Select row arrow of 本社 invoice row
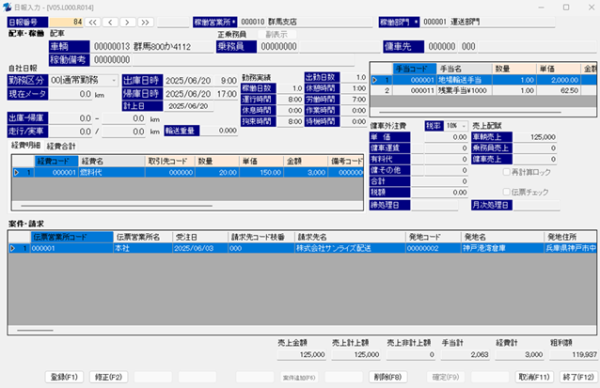600x388 pixels. (x=13, y=248)
